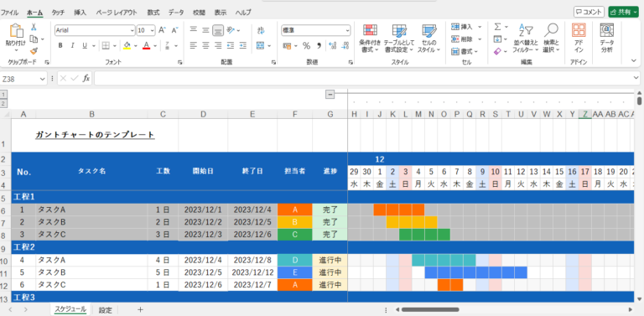
Task: Open 並べ替えとフィルター sort filter dropdown
Action: pyautogui.click(x=525, y=39)
